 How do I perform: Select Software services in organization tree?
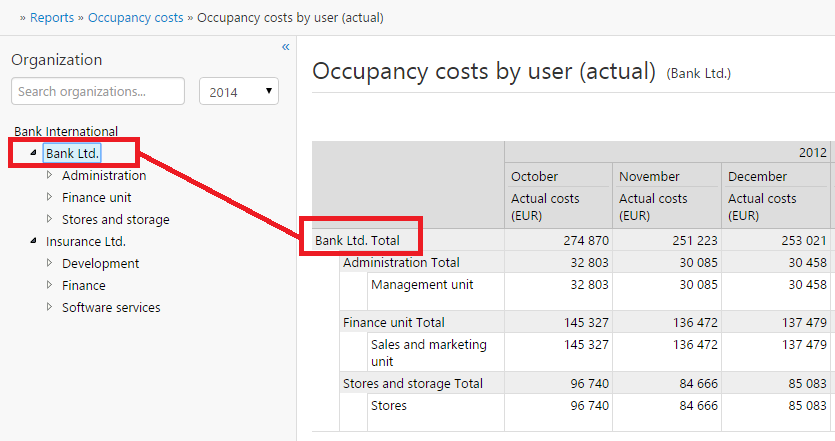coord(111,307)
